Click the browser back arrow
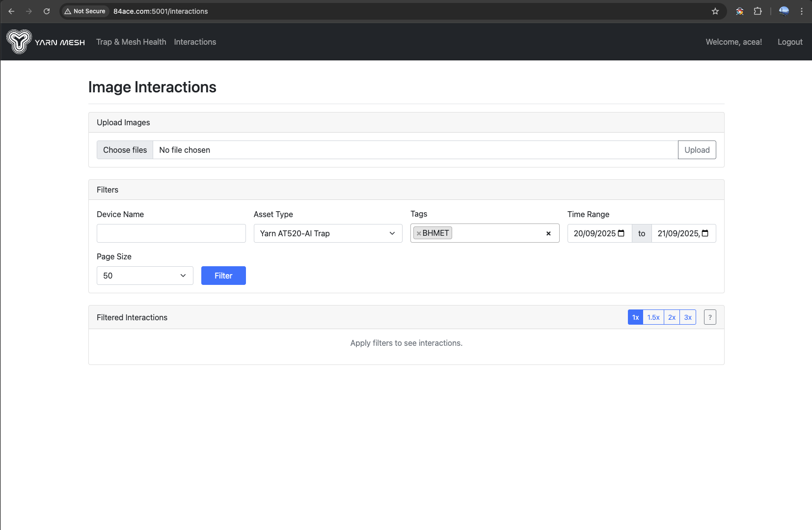This screenshot has height=530, width=812. click(x=11, y=11)
